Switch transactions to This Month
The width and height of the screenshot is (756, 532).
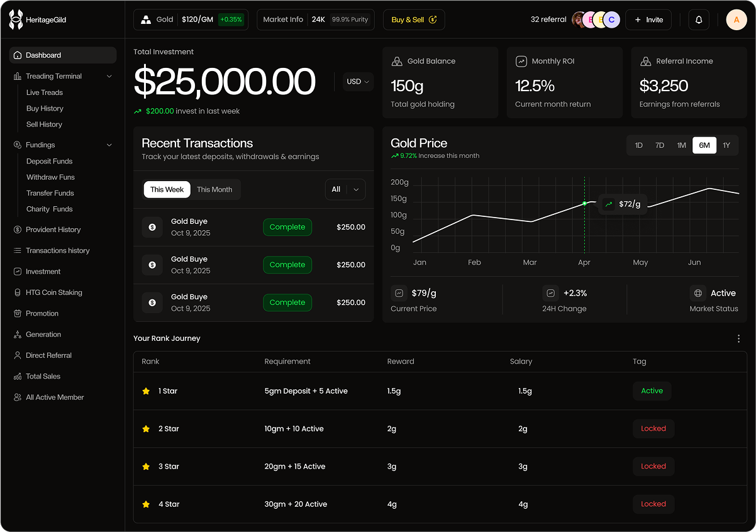[x=214, y=189]
